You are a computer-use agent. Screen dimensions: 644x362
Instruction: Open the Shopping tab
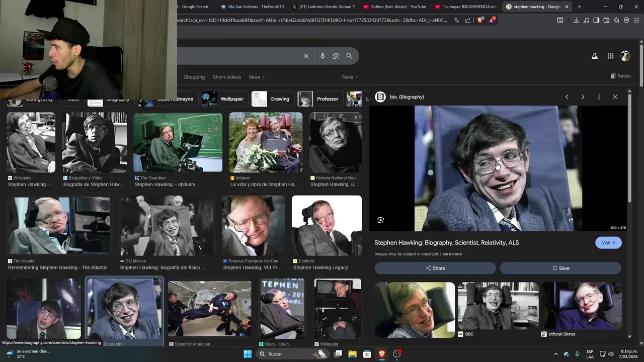(x=194, y=77)
